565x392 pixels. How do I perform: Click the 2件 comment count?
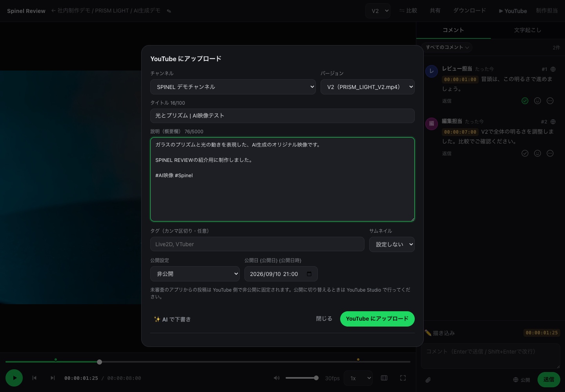pos(556,47)
